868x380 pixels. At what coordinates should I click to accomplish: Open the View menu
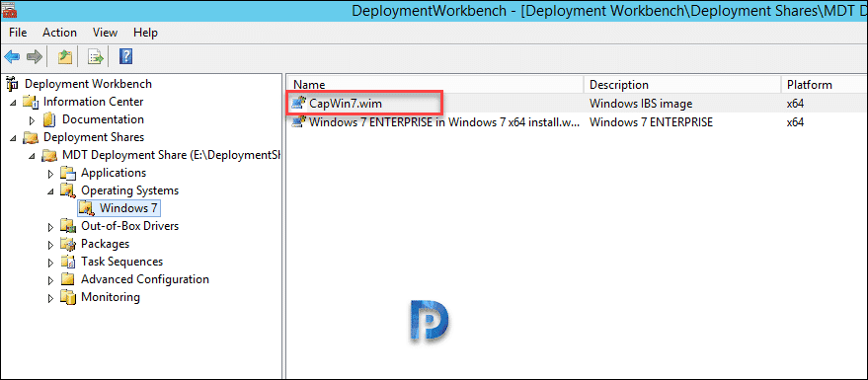106,33
